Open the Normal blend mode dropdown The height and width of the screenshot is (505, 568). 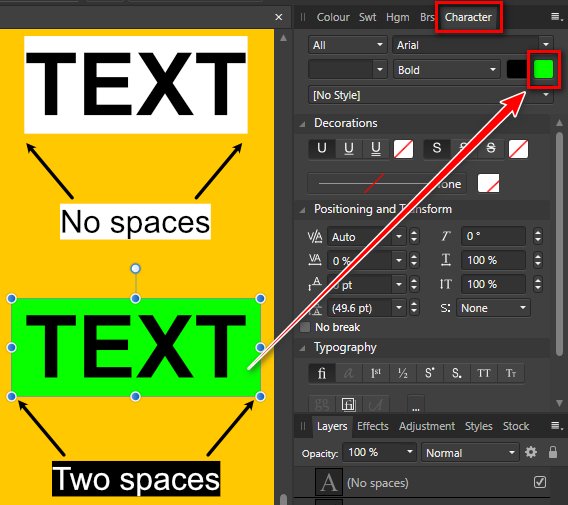coord(470,453)
